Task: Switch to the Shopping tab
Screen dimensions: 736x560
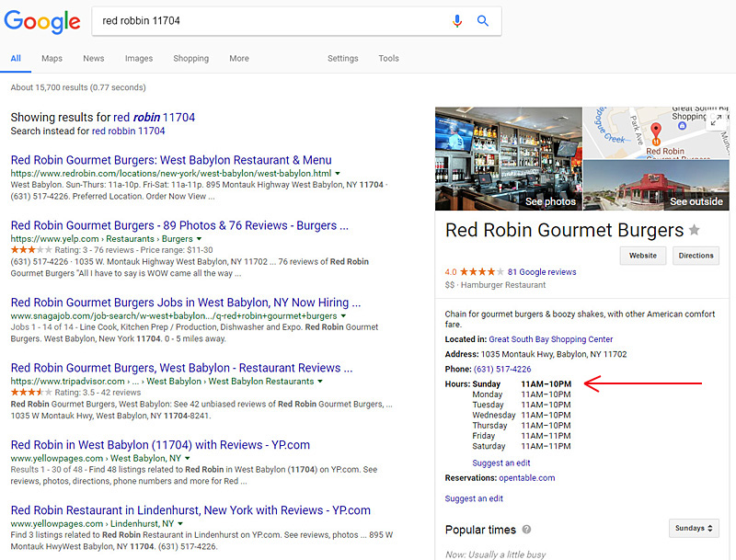Action: tap(191, 58)
